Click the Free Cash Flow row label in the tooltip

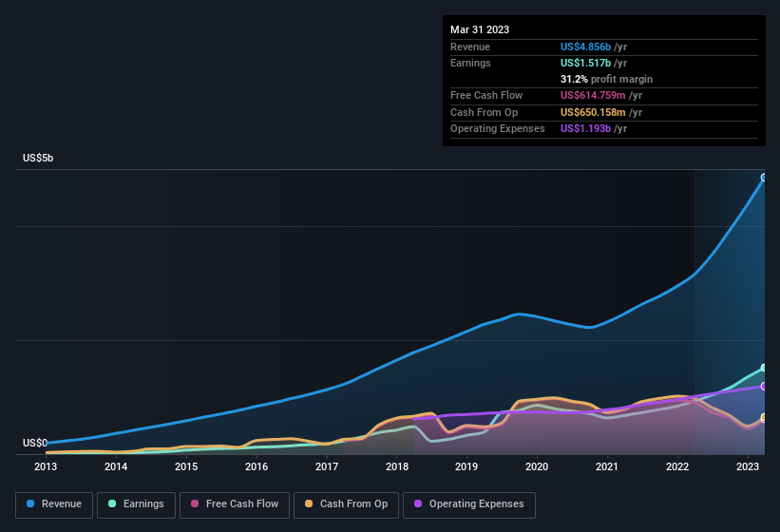tap(486, 95)
